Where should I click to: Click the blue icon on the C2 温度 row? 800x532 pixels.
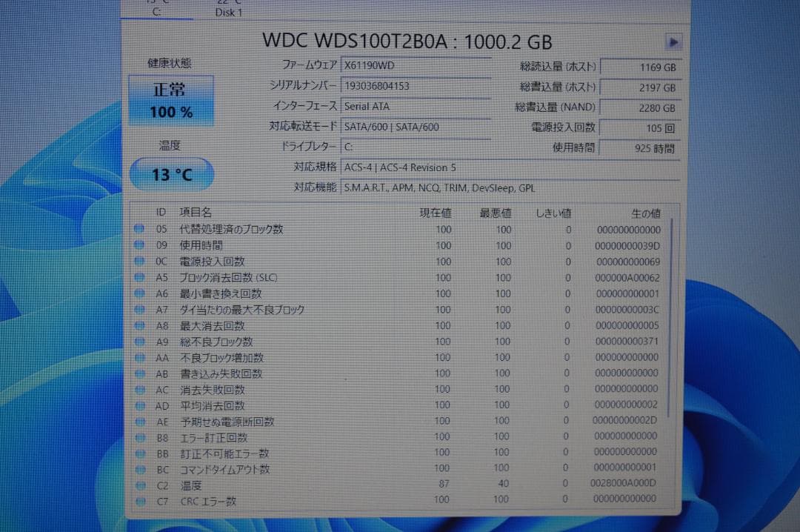click(139, 485)
